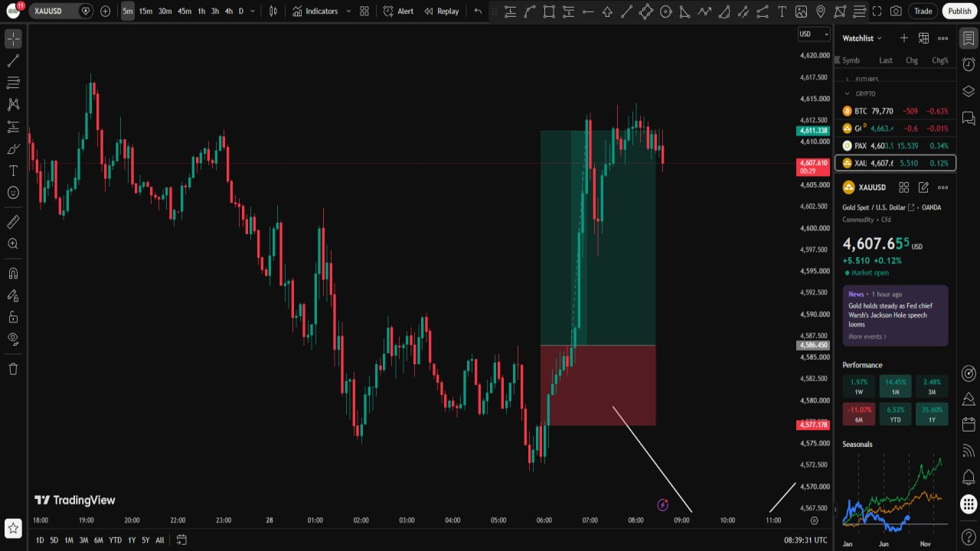Collapse the CRYPTO watchlist section

[848, 93]
